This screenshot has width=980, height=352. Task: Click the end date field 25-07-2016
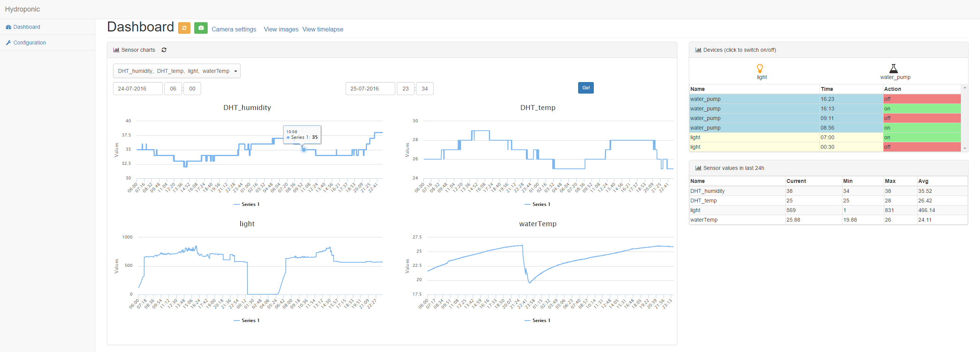click(370, 89)
